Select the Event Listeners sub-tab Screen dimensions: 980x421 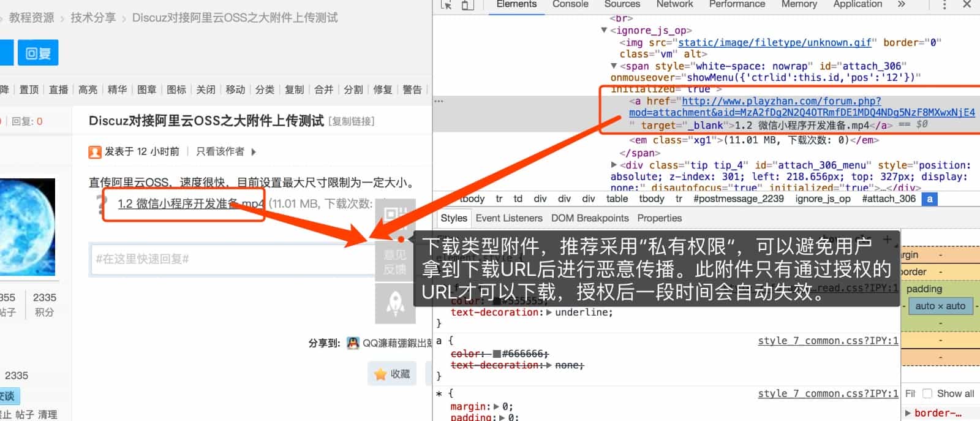click(509, 218)
